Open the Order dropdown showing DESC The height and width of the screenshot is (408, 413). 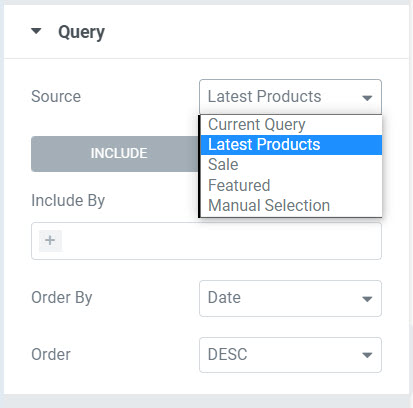(290, 355)
